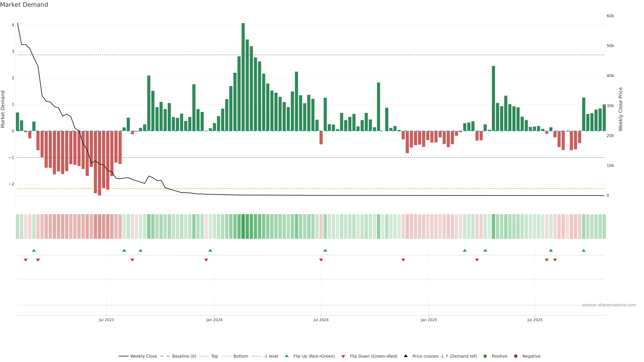The height and width of the screenshot is (362, 644).
Task: Click the darkest green heatmap cell
Action: point(243,226)
